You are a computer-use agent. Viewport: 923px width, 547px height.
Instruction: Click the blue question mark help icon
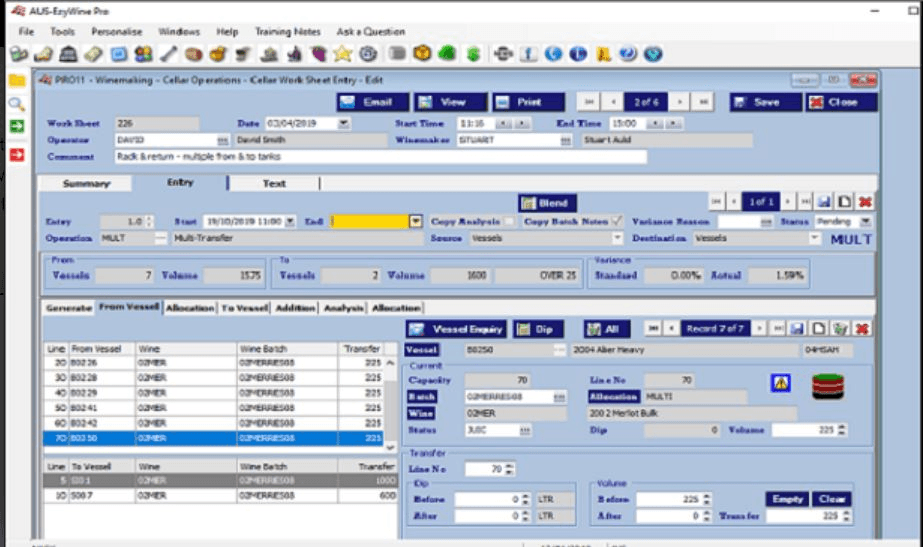point(628,54)
